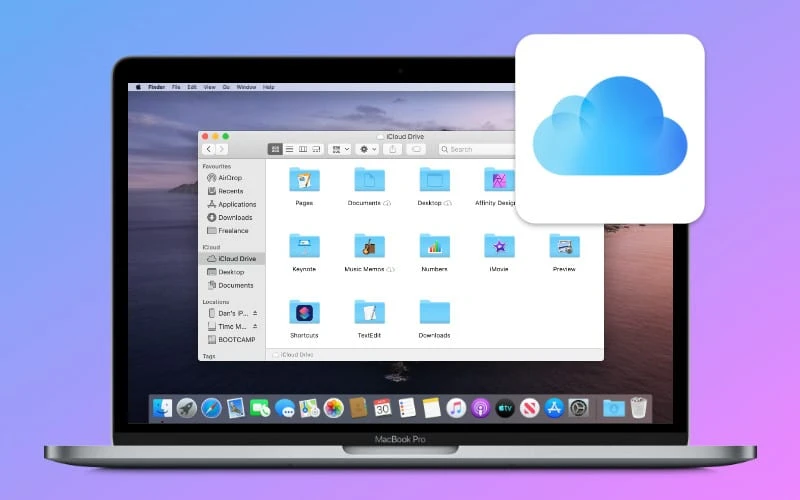Viewport: 800px width, 500px height.
Task: Click the Finder back navigation button
Action: click(209, 149)
